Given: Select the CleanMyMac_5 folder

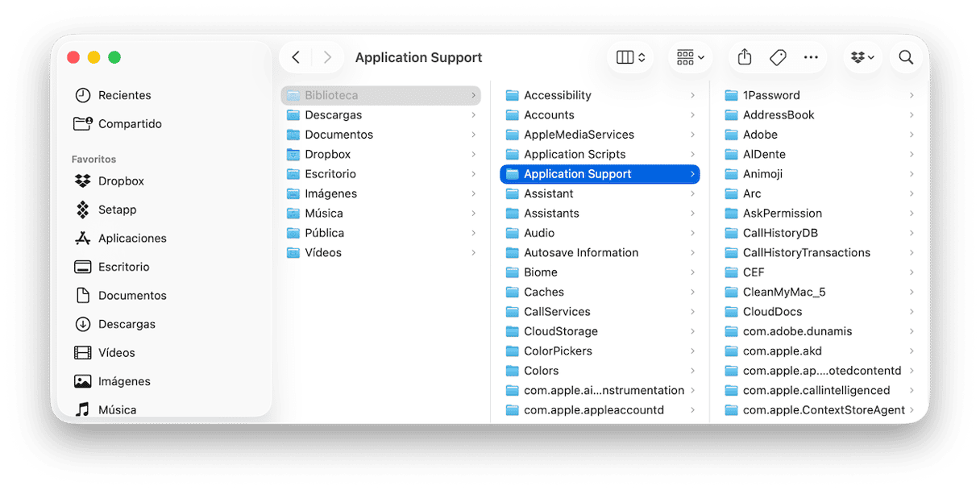Looking at the screenshot, I should coord(783,292).
